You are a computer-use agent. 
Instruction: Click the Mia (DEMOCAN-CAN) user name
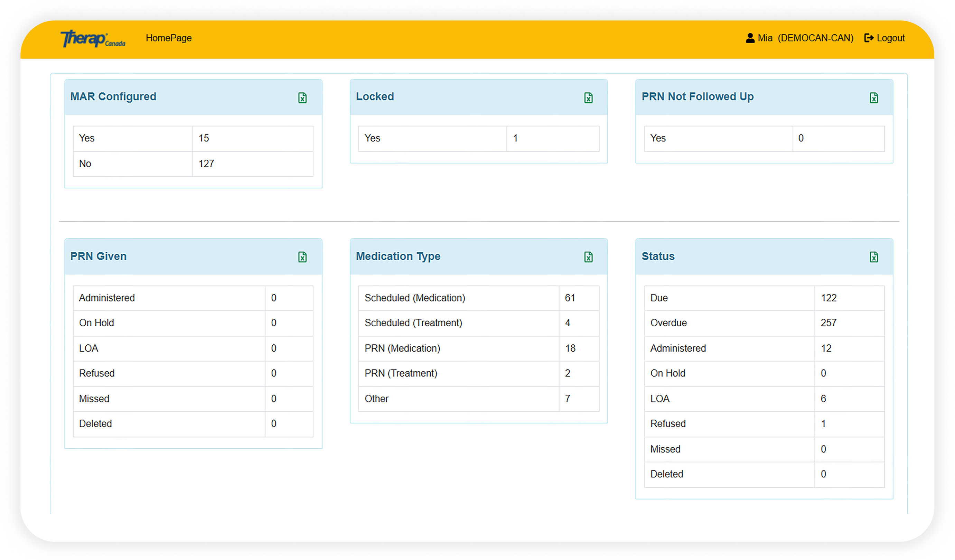tap(806, 38)
